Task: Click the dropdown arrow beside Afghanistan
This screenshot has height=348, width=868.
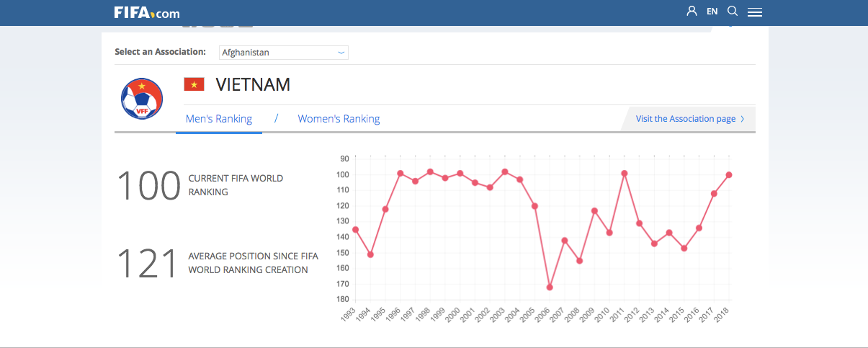Action: click(x=341, y=53)
